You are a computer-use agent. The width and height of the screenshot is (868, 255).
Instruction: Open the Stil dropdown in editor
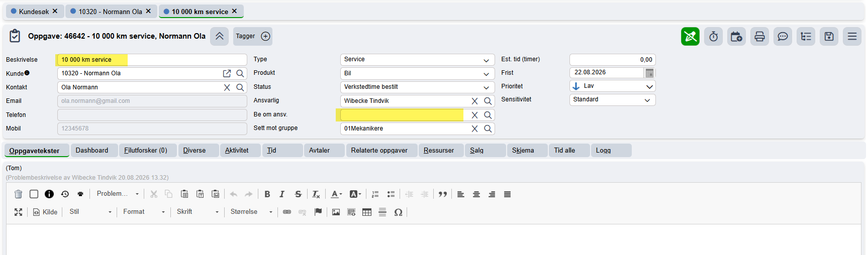coord(90,212)
